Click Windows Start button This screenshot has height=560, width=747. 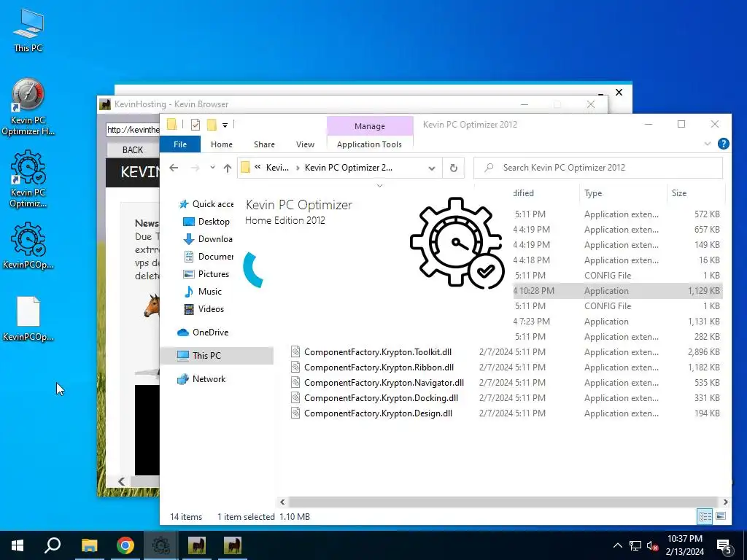pos(18,545)
